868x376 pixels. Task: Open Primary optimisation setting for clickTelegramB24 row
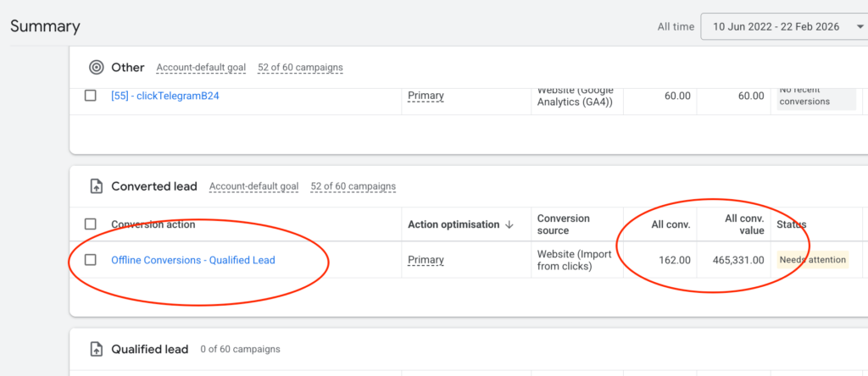pos(426,96)
